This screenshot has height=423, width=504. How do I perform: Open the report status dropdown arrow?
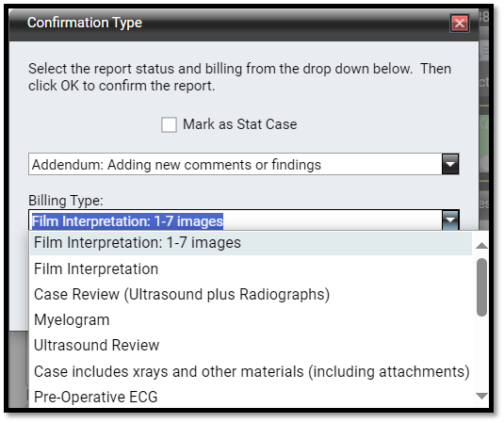point(450,164)
